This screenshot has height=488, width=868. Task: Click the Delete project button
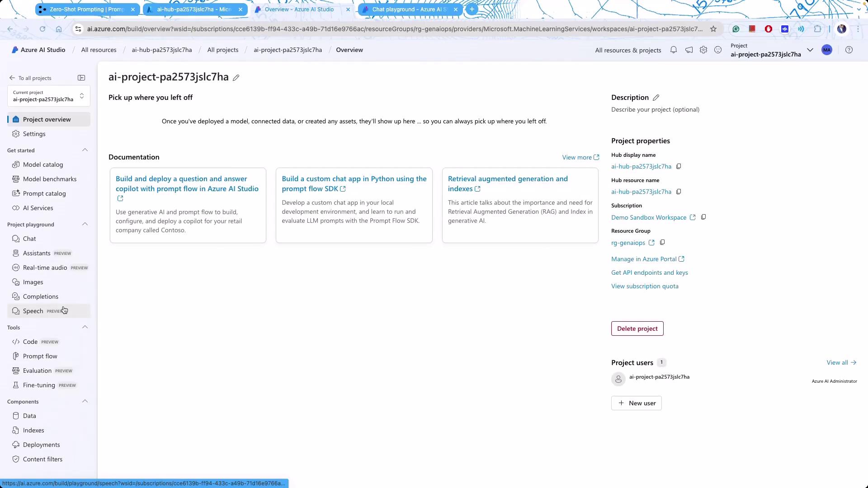tap(637, 328)
